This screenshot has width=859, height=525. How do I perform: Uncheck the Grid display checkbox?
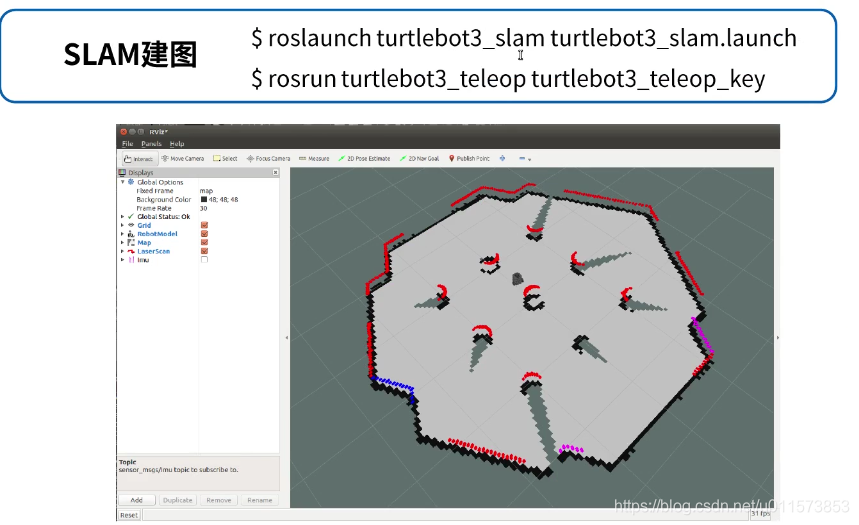coord(204,225)
